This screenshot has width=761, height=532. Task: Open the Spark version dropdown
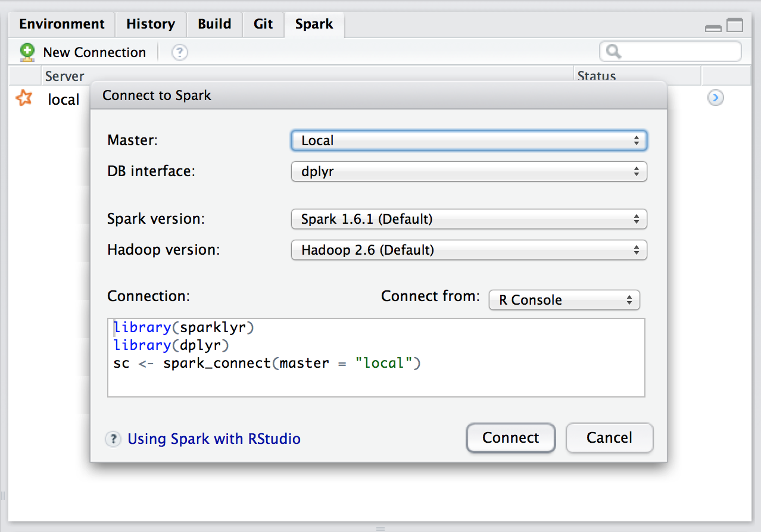click(469, 219)
